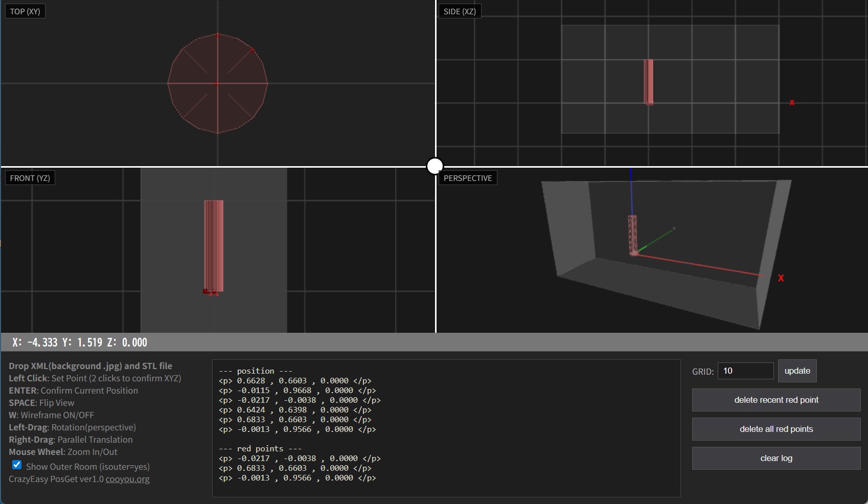Delete the most recent red point
This screenshot has height=504, width=868.
(776, 400)
